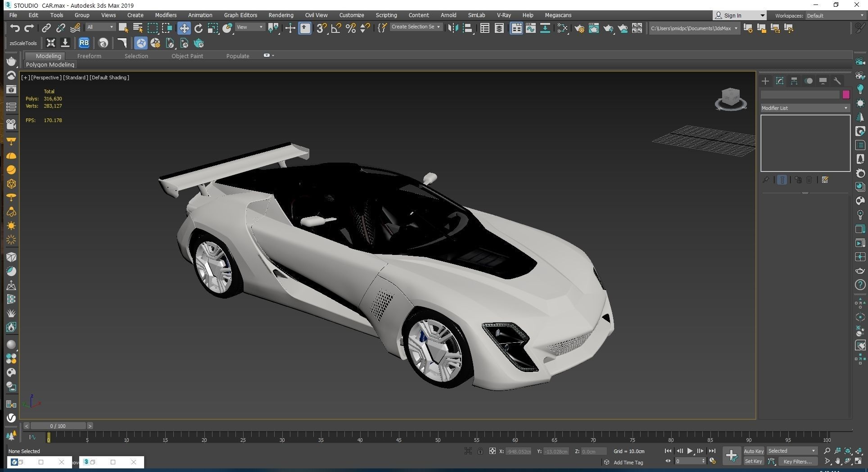
Task: Toggle absolute/offset transform type-in mode
Action: pyautogui.click(x=493, y=451)
